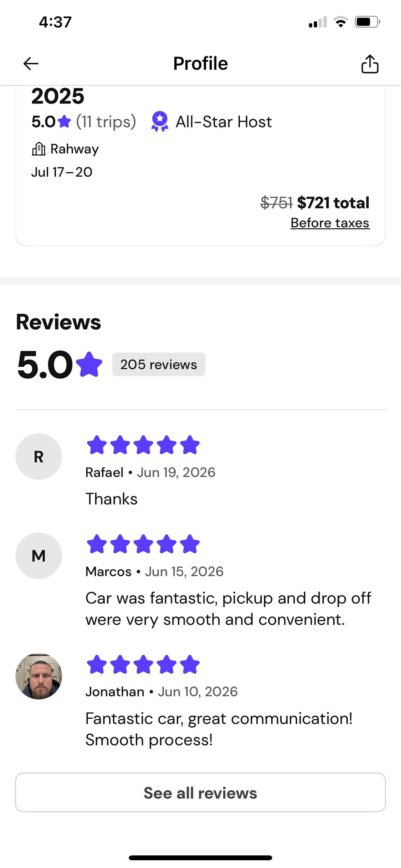Open See all reviews
This screenshot has width=401, height=868.
[x=200, y=793]
